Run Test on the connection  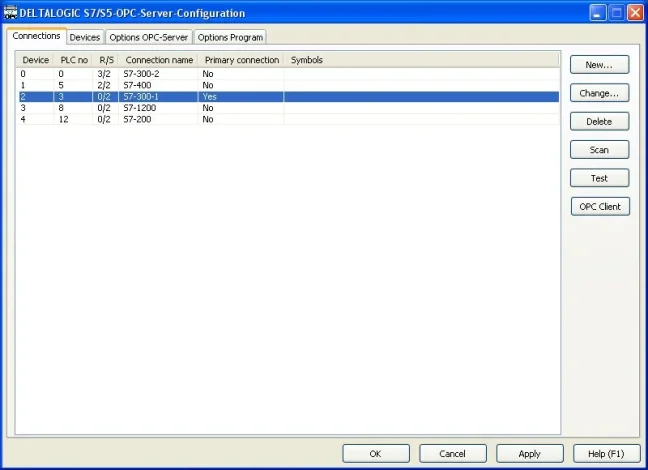click(x=599, y=178)
